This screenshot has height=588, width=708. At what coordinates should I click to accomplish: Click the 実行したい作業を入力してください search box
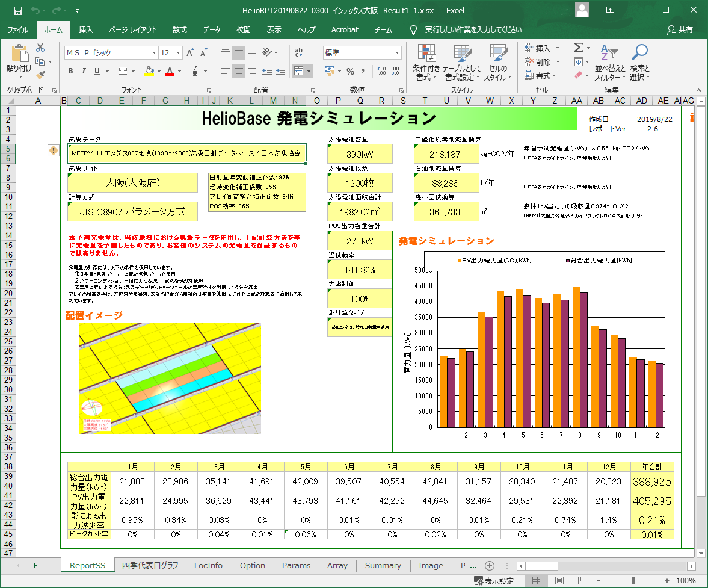(473, 30)
